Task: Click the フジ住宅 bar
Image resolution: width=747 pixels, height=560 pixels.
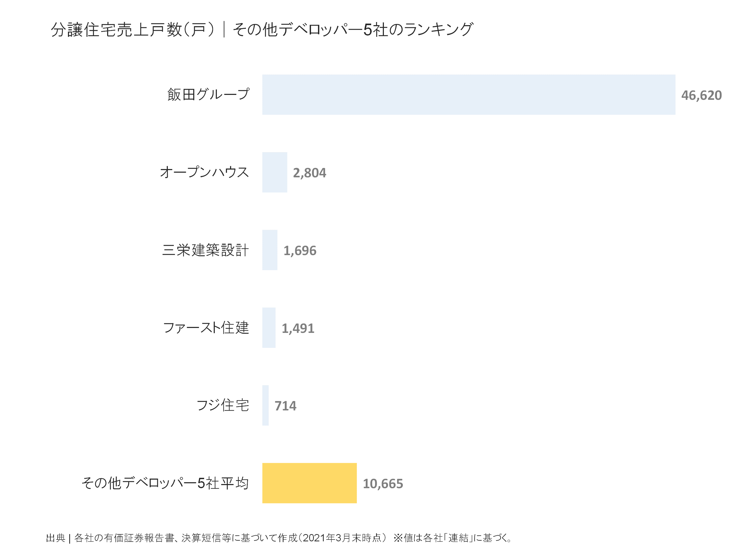Action: pyautogui.click(x=265, y=405)
